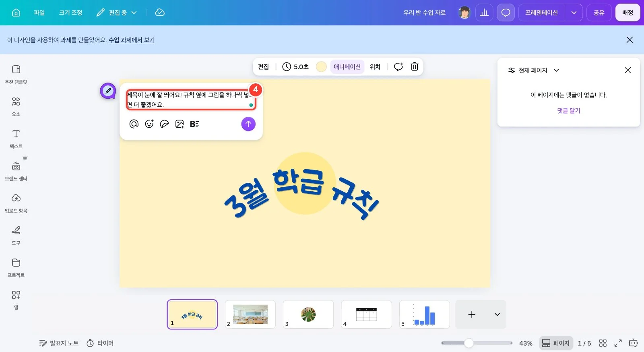644x352 pixels.
Task: Open the analytics bar chart icon
Action: tap(484, 12)
